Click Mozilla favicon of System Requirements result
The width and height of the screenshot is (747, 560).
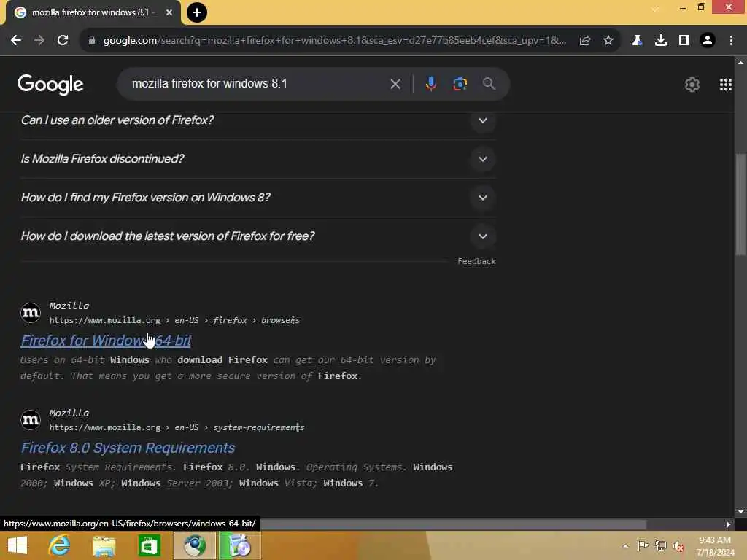[x=31, y=420]
